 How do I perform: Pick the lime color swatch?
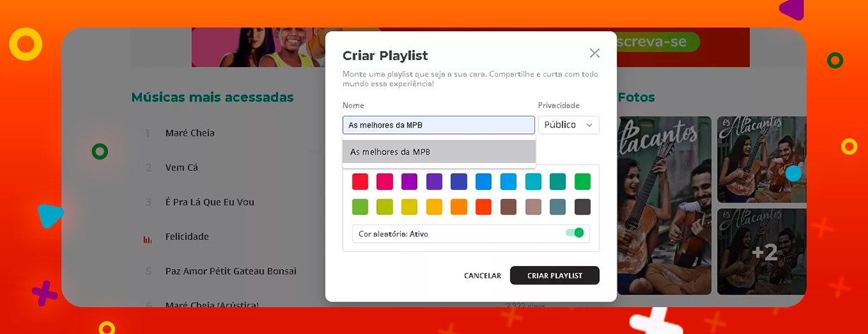tap(385, 207)
